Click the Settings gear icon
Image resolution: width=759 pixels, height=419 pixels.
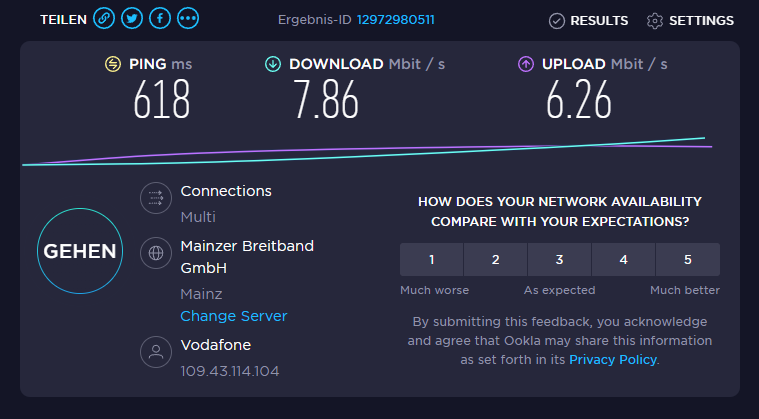pos(655,20)
